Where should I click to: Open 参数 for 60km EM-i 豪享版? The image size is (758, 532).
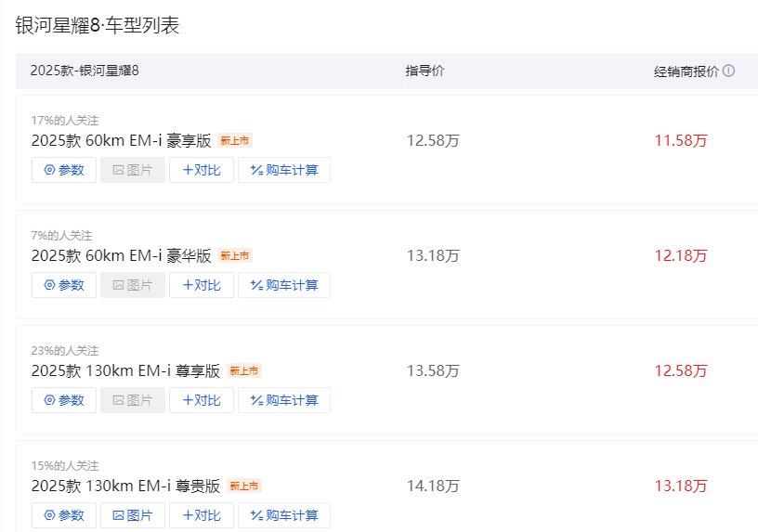pos(64,170)
